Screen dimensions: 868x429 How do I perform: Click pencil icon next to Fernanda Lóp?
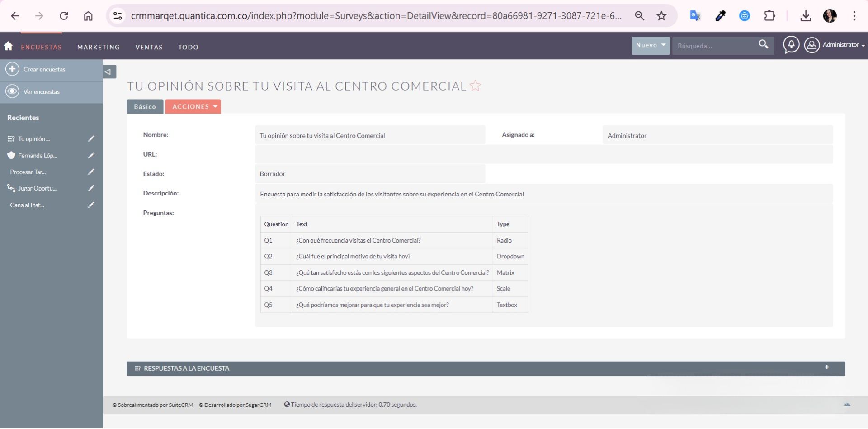(x=91, y=156)
